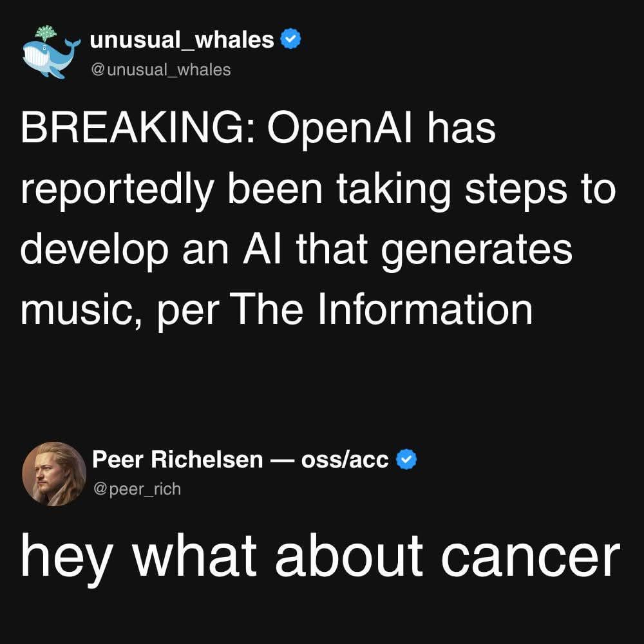The width and height of the screenshot is (644, 644).
Task: Click the word 'music,' in the tweet
Action: point(82,311)
